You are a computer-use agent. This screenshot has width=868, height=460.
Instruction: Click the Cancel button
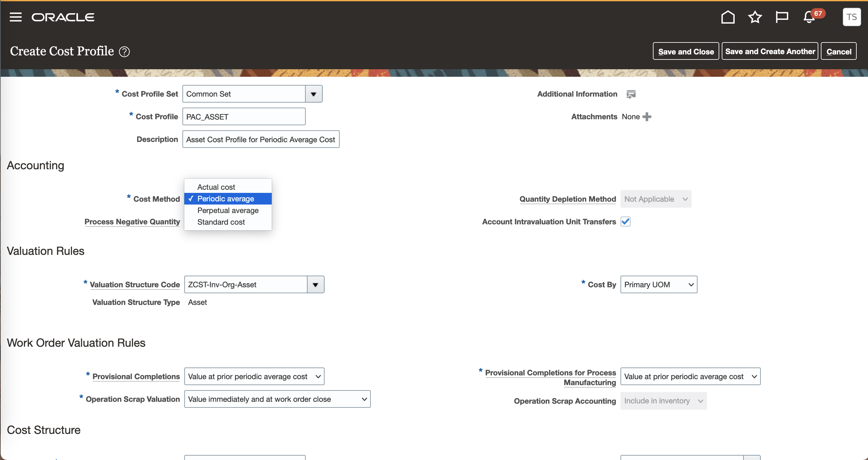(838, 52)
